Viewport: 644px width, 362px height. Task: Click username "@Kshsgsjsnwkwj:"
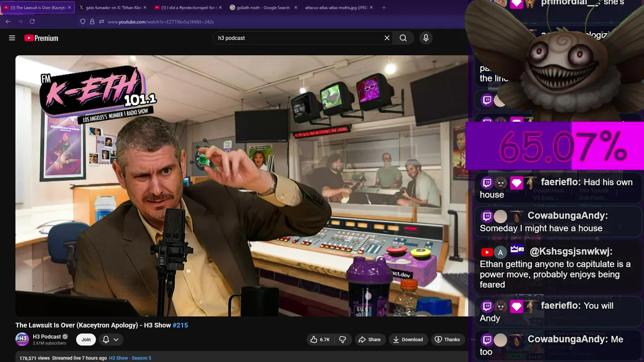tap(571, 251)
